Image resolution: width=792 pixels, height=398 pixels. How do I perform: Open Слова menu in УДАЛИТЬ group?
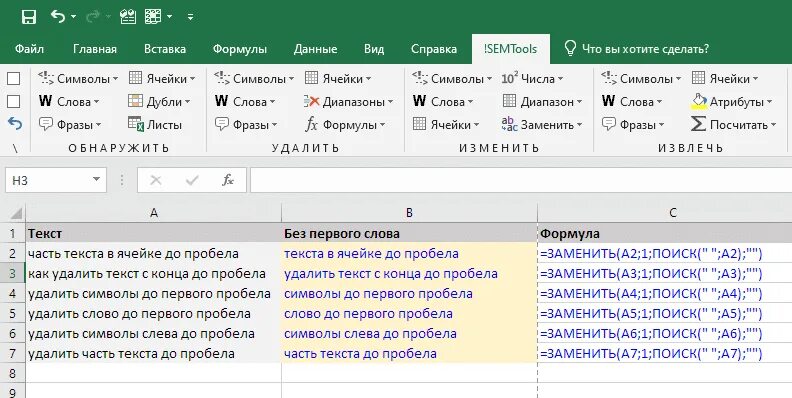tap(245, 102)
